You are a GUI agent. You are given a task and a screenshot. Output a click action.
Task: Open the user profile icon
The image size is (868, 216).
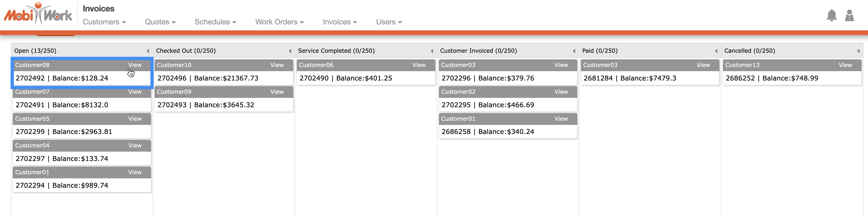[x=849, y=16]
